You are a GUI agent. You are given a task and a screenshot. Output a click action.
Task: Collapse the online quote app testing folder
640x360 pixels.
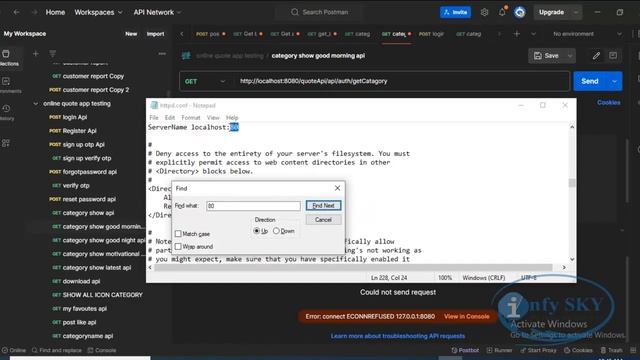click(36, 104)
